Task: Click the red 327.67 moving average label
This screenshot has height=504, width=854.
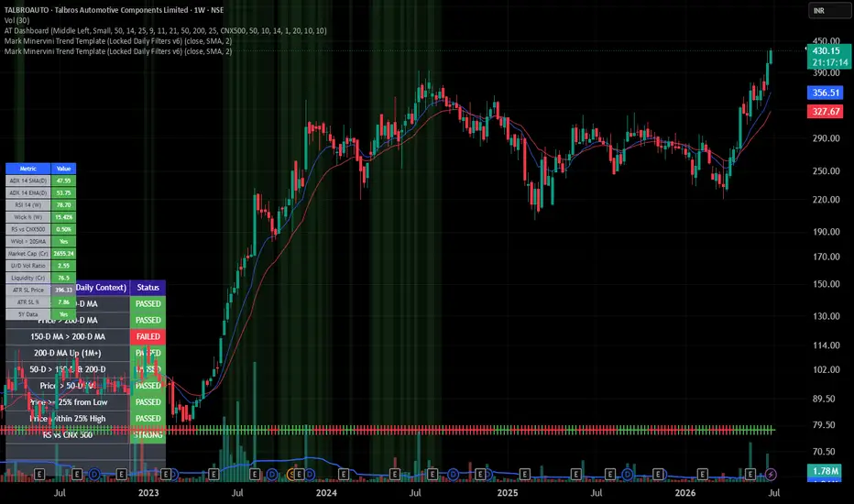Action: click(x=825, y=111)
